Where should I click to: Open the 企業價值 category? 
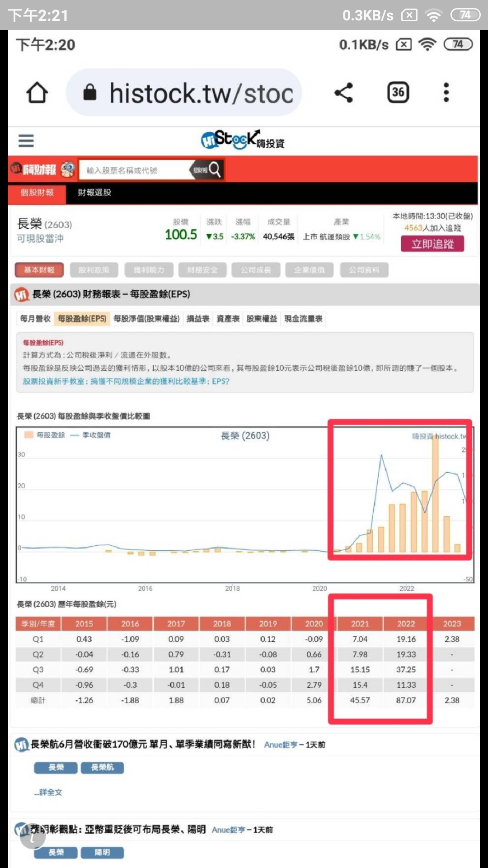click(x=310, y=270)
